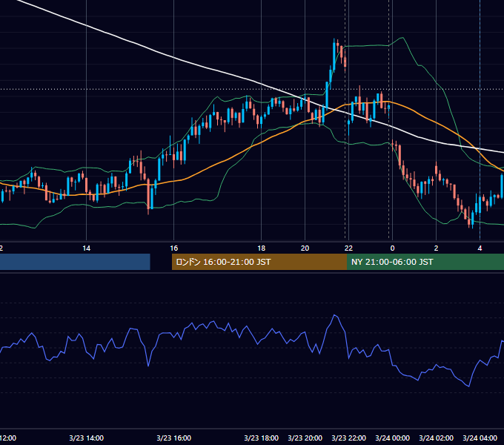Viewport: 504px width, 445px height.
Task: Select the 22 hour axis label
Action: click(x=349, y=248)
